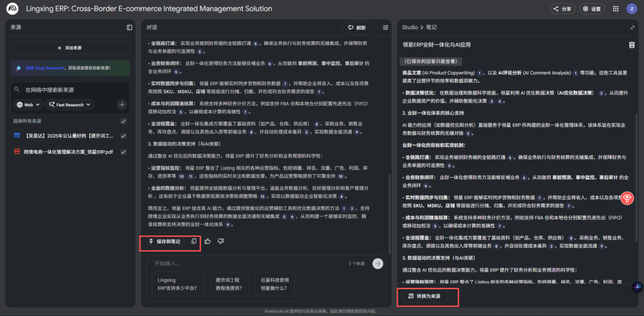Screen dimensions: 644x316
Task: Open the Fast Research mode dropdown
Action: pos(70,105)
